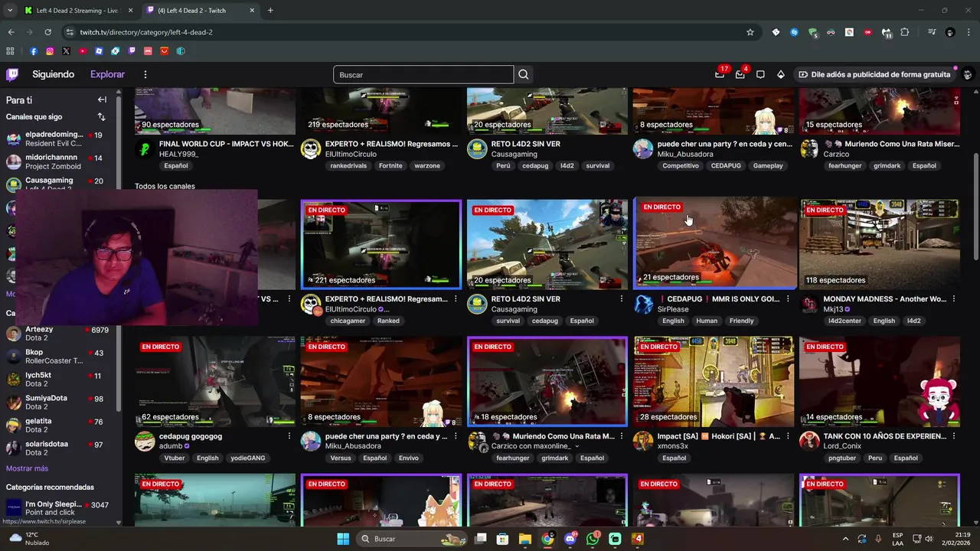Open the Lord_Conix channel link
Image resolution: width=980 pixels, height=551 pixels.
[x=842, y=446]
